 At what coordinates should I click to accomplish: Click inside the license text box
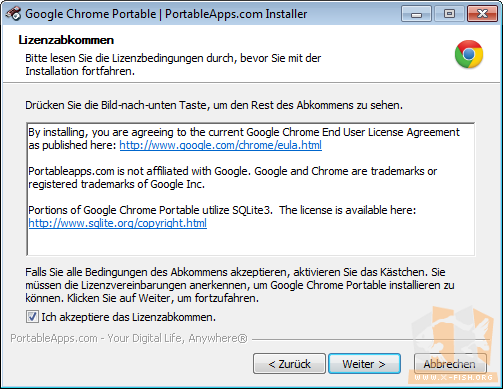(x=251, y=189)
